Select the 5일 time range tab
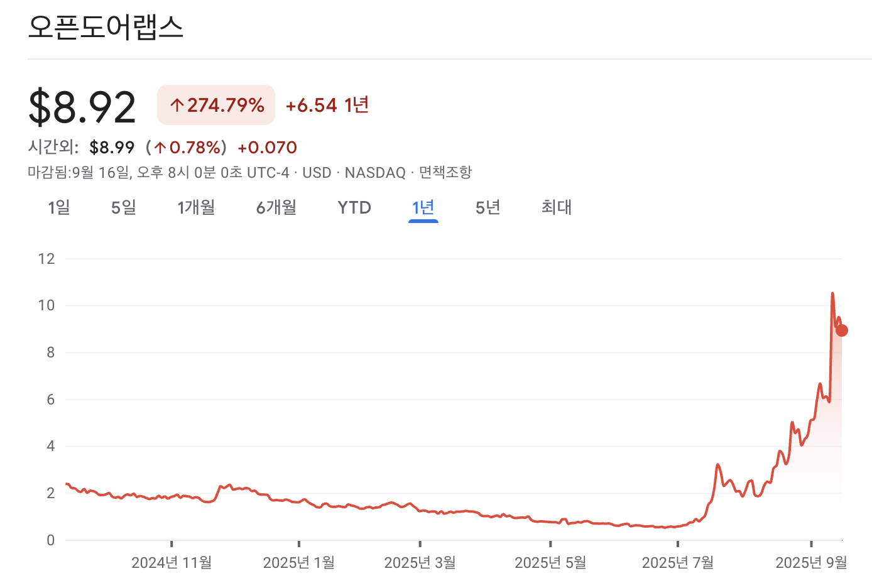This screenshot has height=588, width=872. [123, 207]
